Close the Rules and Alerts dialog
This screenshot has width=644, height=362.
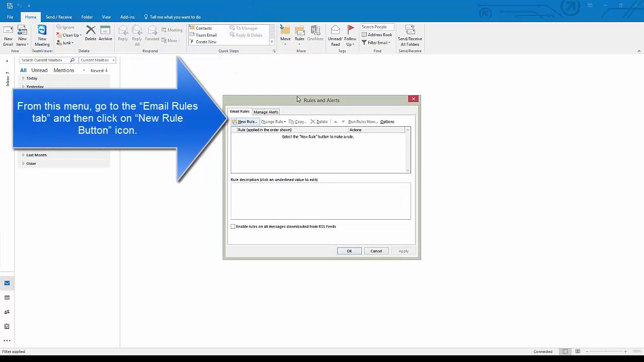click(x=414, y=99)
